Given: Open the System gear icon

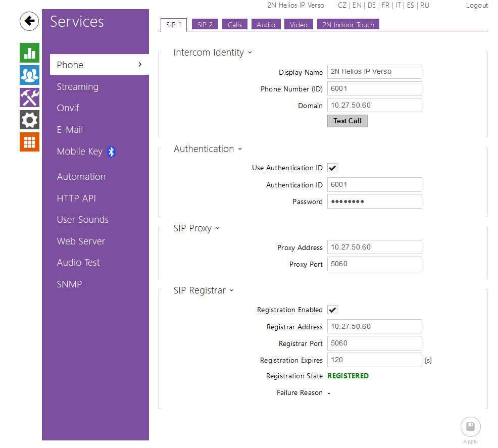Looking at the screenshot, I should (x=29, y=120).
